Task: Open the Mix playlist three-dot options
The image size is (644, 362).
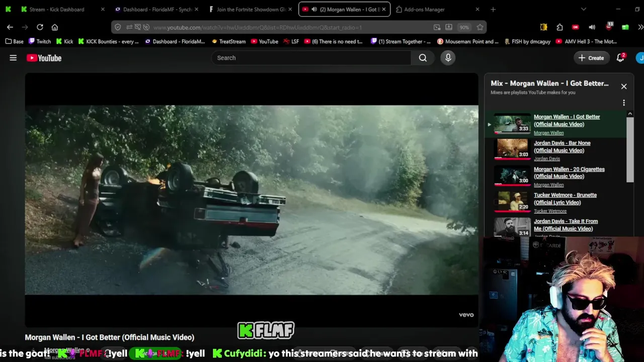Action: click(624, 103)
